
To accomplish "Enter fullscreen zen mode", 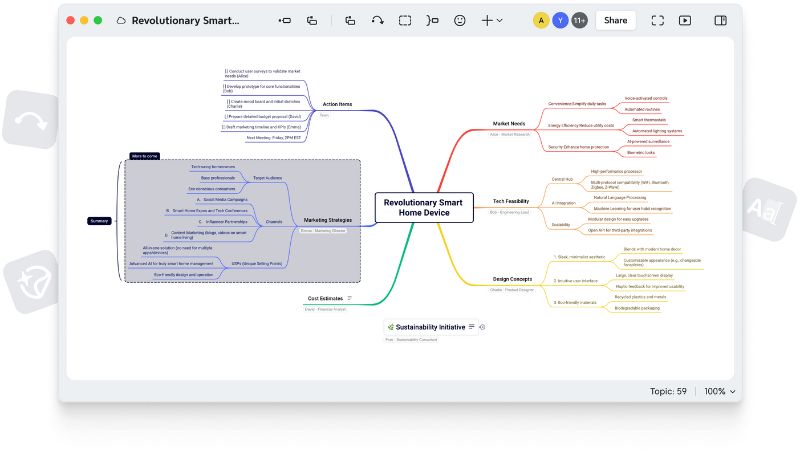I will pyautogui.click(x=658, y=20).
